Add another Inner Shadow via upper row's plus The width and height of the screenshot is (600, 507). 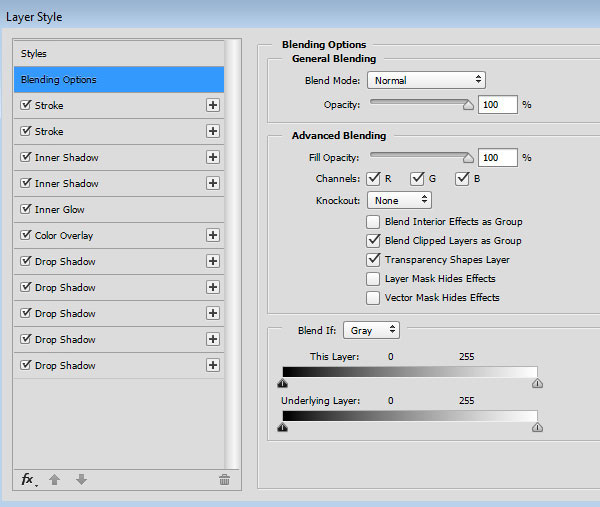click(213, 157)
